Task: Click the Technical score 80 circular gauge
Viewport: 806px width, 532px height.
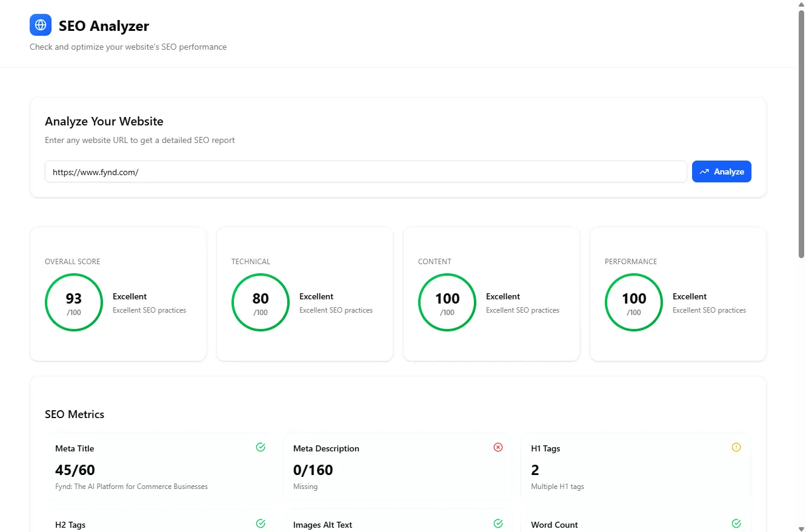Action: coord(261,302)
